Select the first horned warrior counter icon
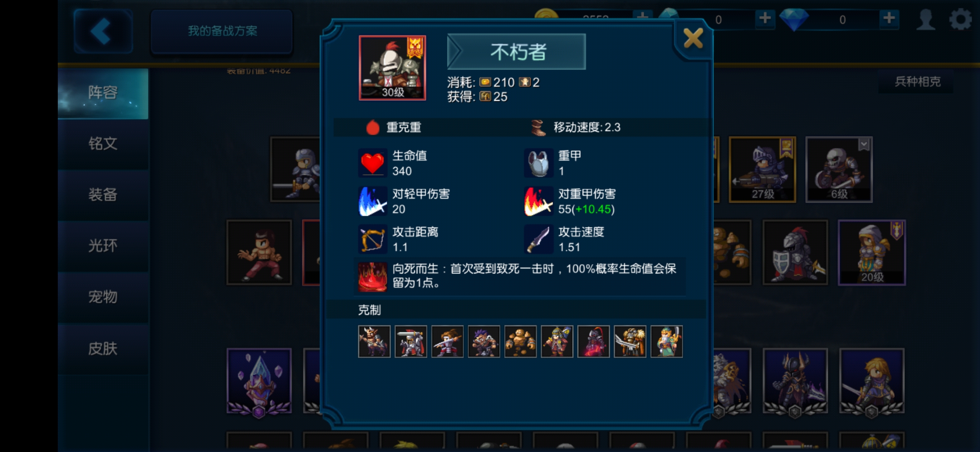 click(374, 342)
